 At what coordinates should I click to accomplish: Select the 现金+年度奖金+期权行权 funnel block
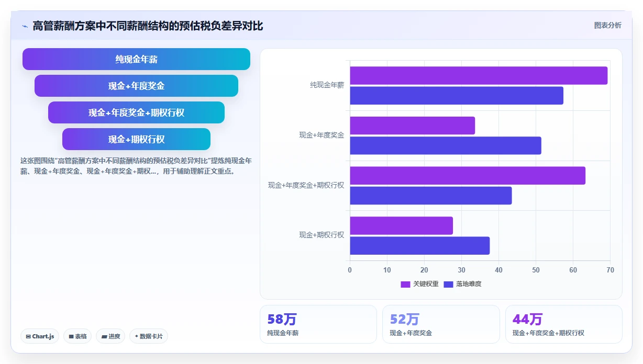pos(136,112)
